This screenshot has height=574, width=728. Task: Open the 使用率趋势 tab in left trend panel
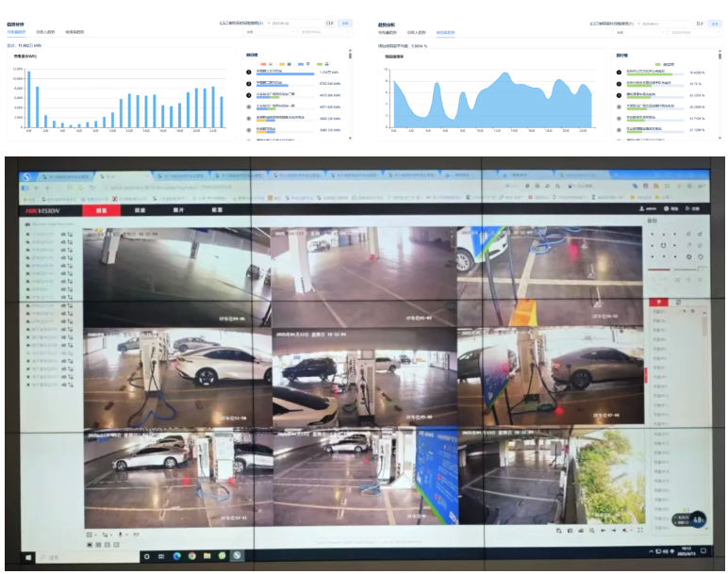pyautogui.click(x=74, y=32)
